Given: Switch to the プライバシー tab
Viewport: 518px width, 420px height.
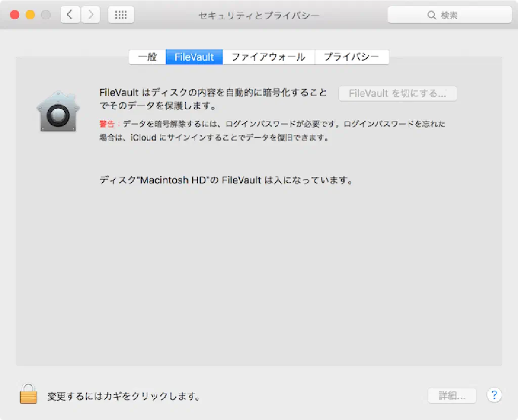Looking at the screenshot, I should pos(352,57).
